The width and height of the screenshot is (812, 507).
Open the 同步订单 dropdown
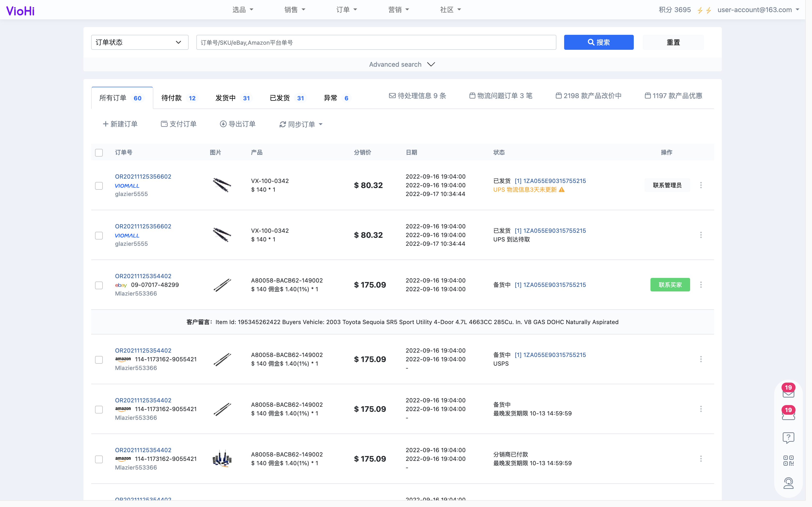point(301,124)
